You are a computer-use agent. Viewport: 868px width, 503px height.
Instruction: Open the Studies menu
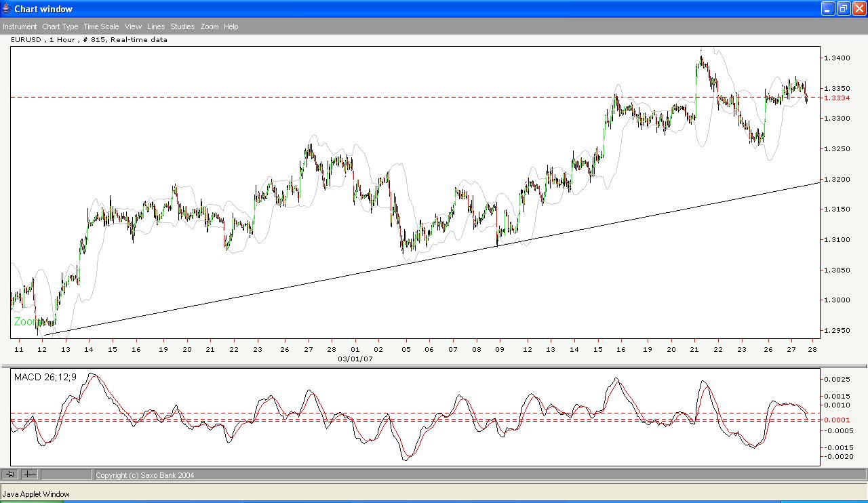(x=182, y=26)
